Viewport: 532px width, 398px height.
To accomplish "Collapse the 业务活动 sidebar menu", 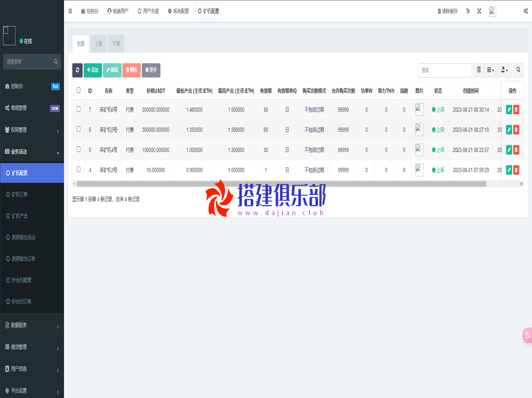I will [32, 152].
